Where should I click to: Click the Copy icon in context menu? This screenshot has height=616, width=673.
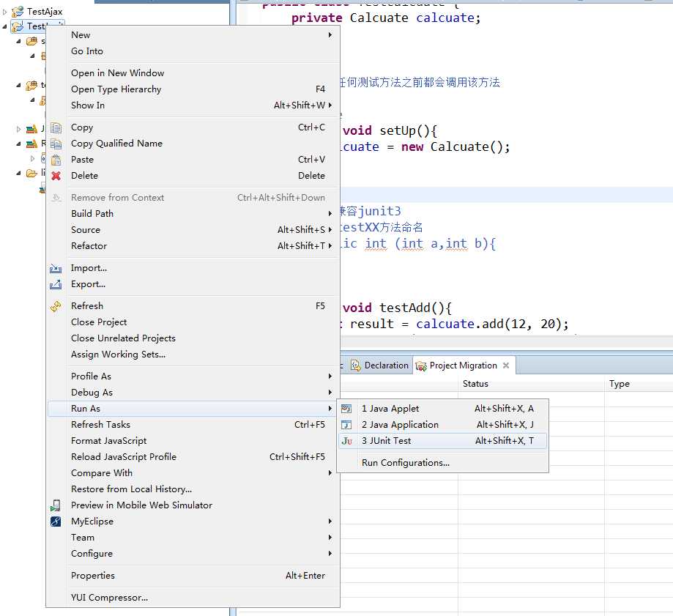pyautogui.click(x=56, y=127)
